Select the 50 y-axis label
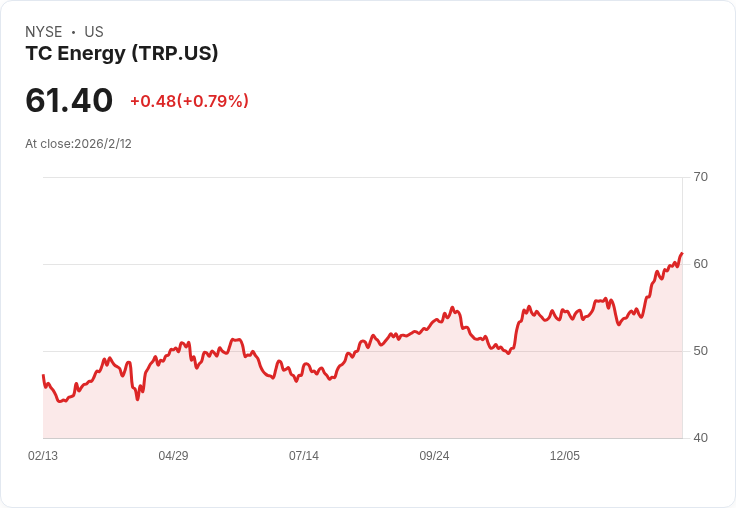 700,351
